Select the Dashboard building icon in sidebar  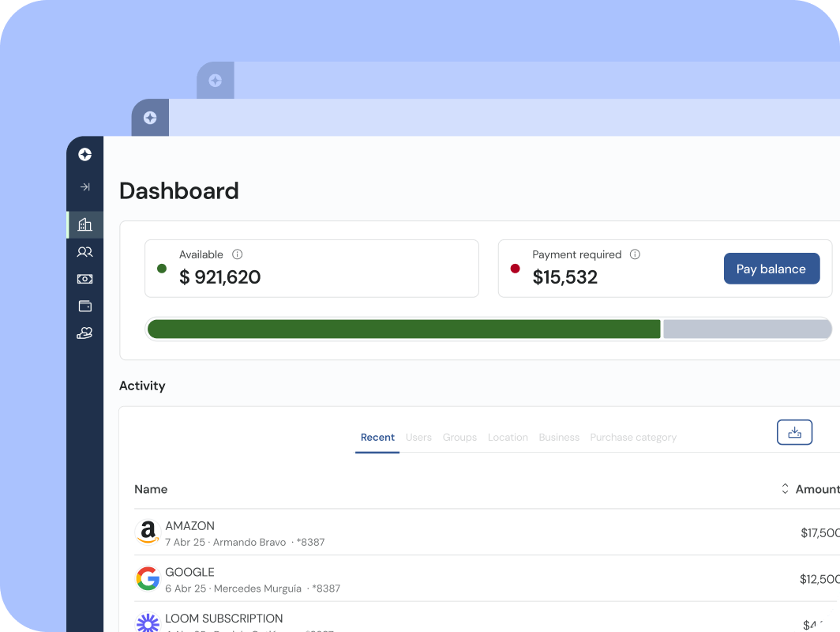coord(84,224)
